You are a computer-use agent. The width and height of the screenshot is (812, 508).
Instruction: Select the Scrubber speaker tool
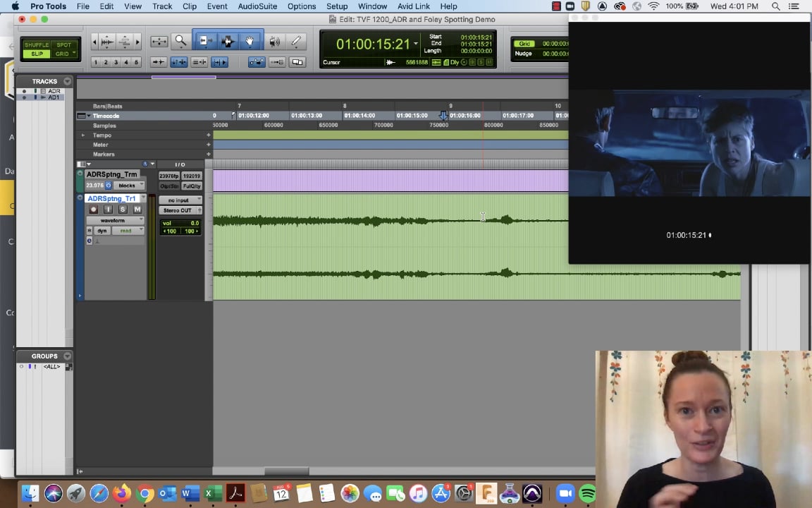(274, 41)
